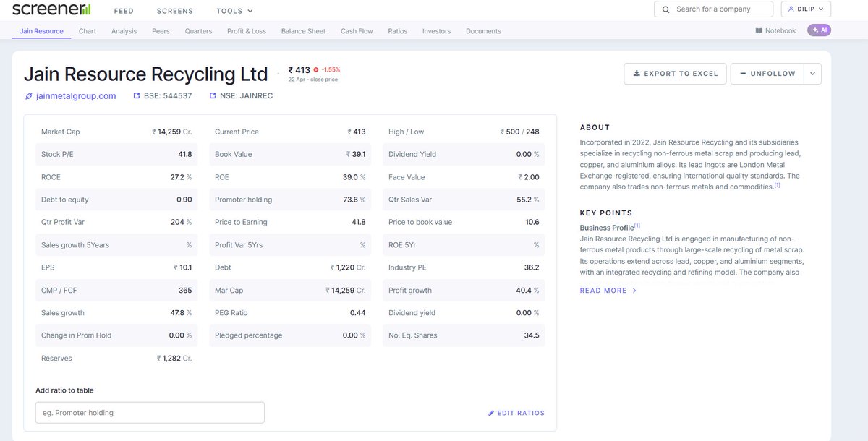
Task: Click the Edit Ratios link
Action: (x=516, y=414)
